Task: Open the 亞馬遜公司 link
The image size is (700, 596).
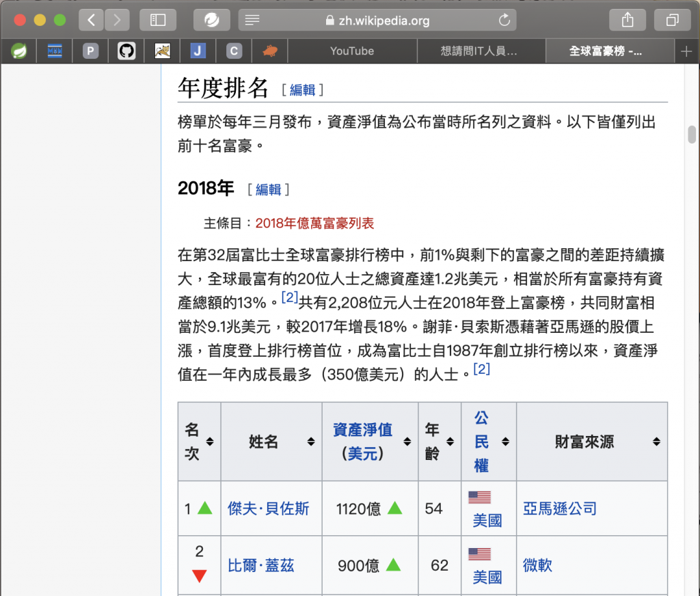Action: [560, 509]
